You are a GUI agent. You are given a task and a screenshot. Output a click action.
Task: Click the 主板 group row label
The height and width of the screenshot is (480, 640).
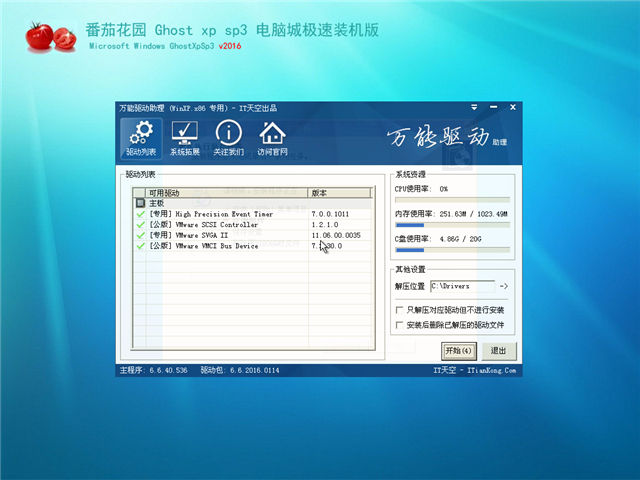(x=156, y=203)
